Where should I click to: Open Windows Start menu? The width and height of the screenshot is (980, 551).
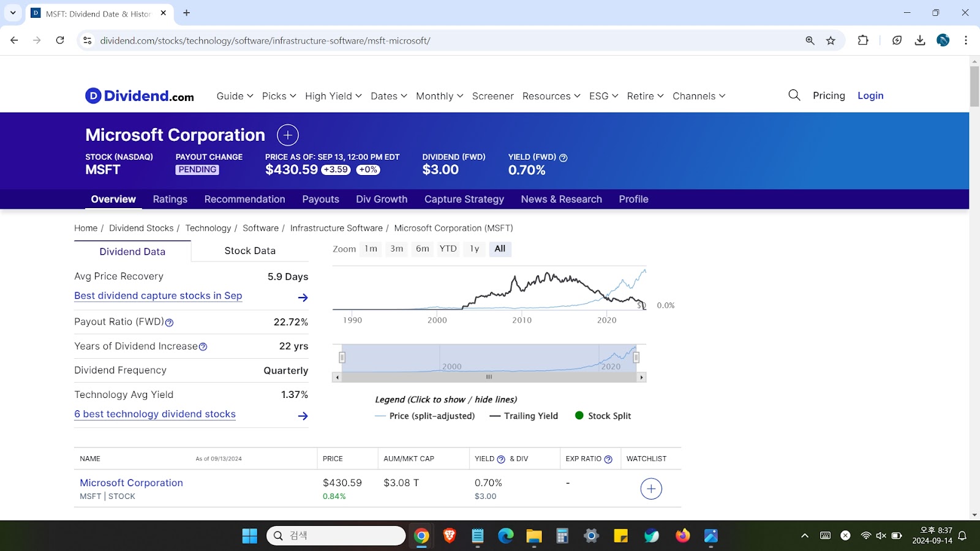250,536
